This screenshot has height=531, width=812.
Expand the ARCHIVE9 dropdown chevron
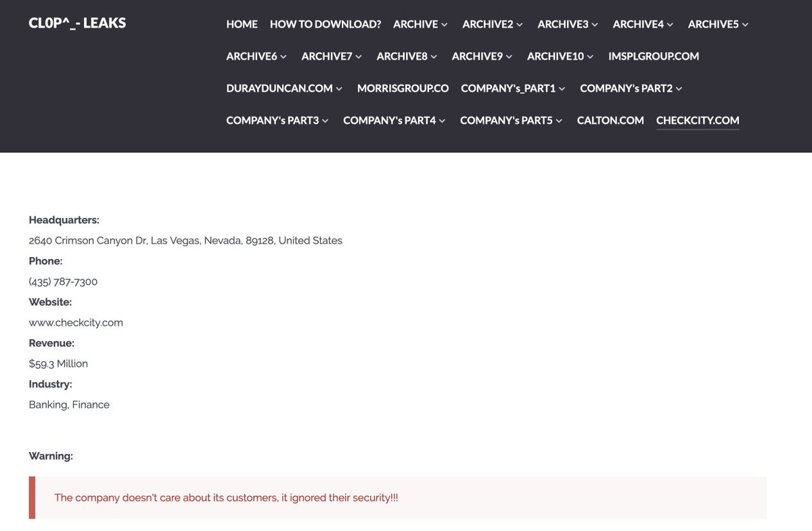509,56
